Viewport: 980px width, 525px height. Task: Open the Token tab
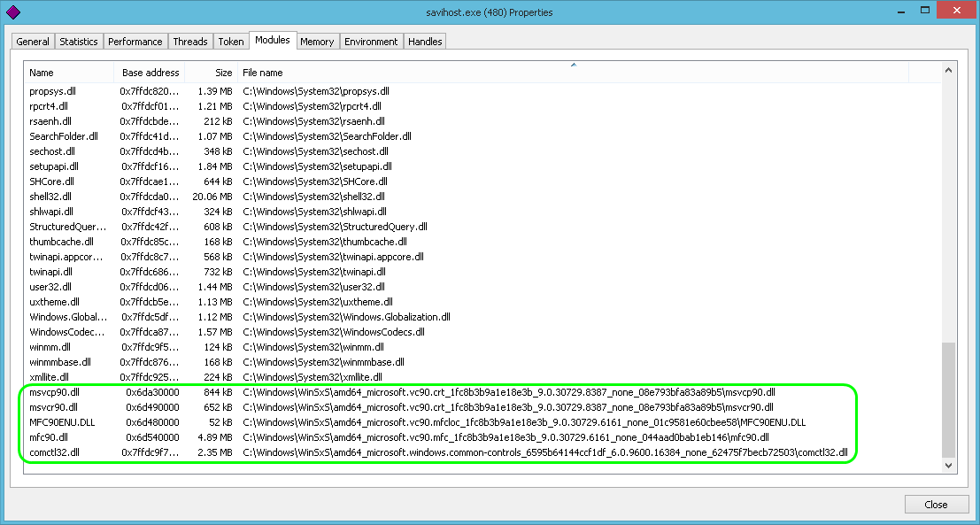231,42
